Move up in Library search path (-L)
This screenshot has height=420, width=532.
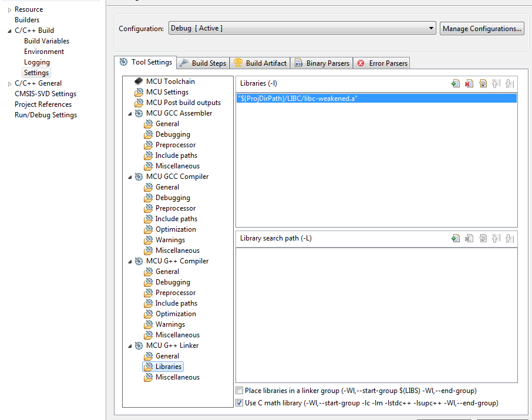coord(496,238)
